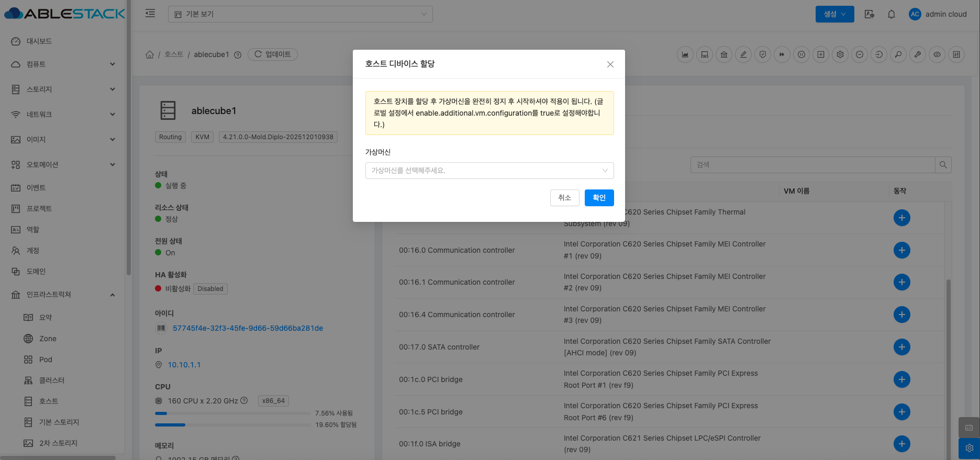Close the host device allocation dialog

610,64
